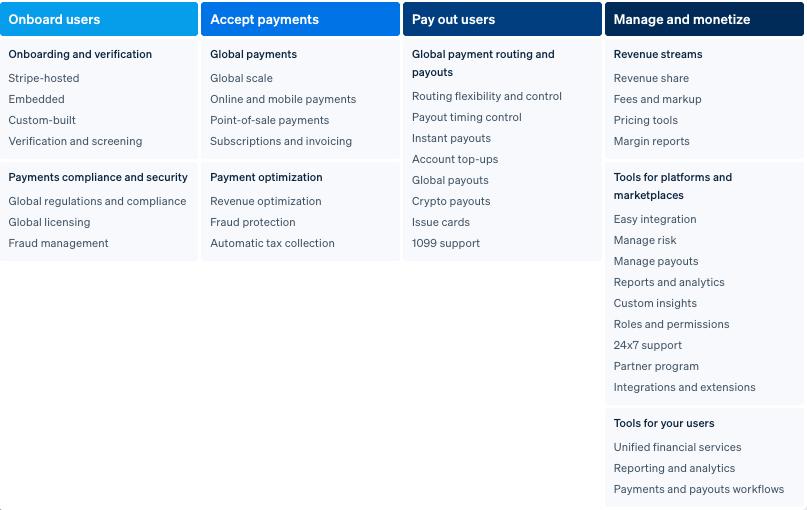Open the Instant payouts link
Image resolution: width=807 pixels, height=510 pixels.
[451, 138]
